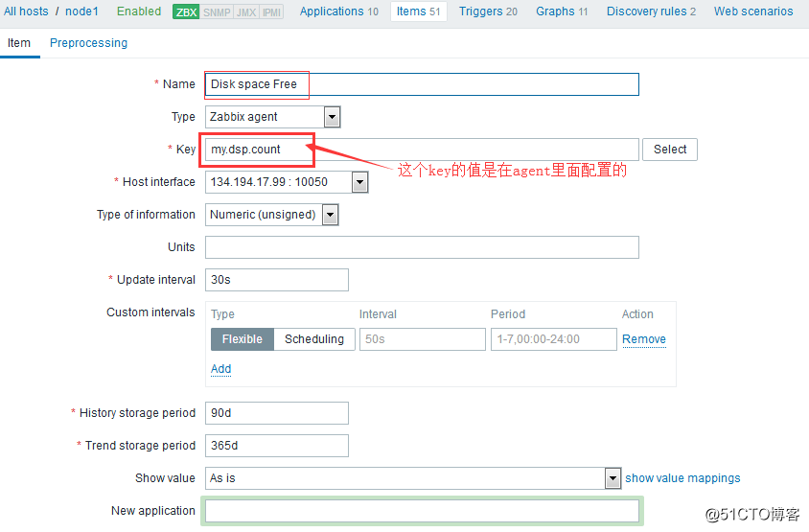809x532 pixels.
Task: Switch to the Preprocessing tab
Action: point(88,43)
